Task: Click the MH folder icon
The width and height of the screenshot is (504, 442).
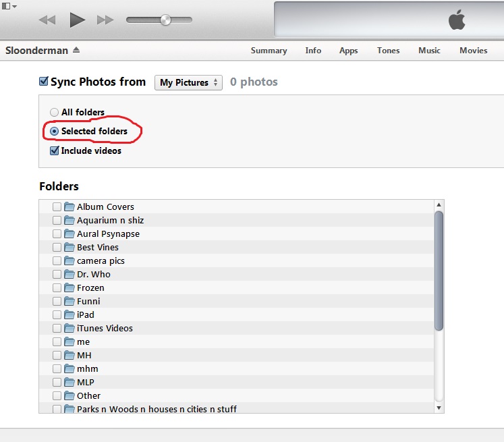Action: point(69,355)
